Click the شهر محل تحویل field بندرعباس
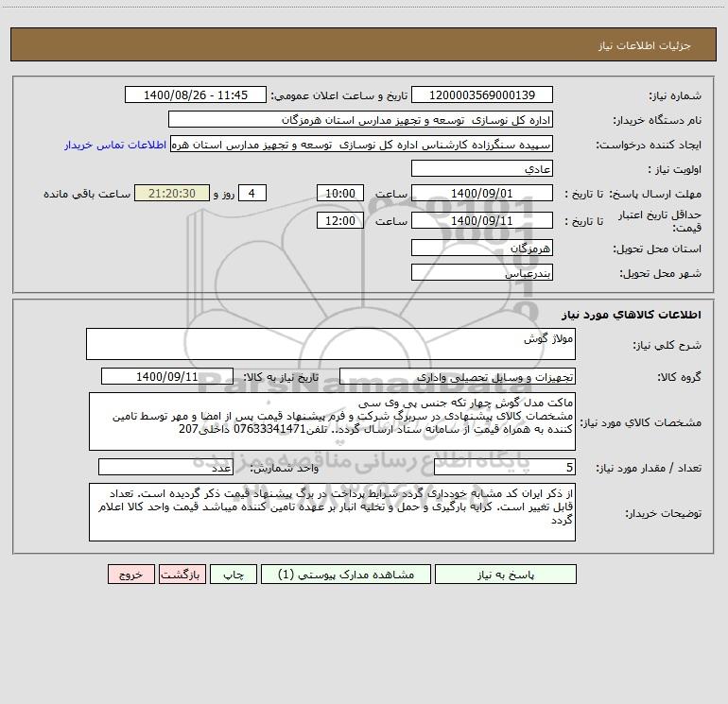 point(482,272)
